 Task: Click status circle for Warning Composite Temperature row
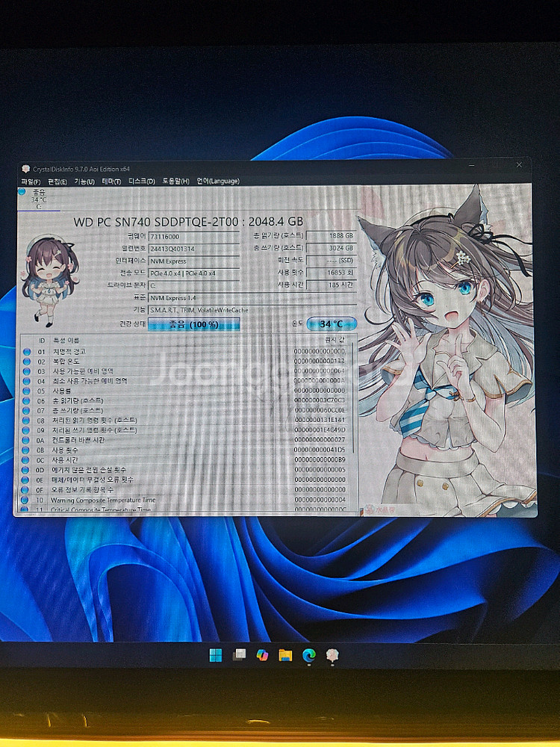(x=25, y=500)
